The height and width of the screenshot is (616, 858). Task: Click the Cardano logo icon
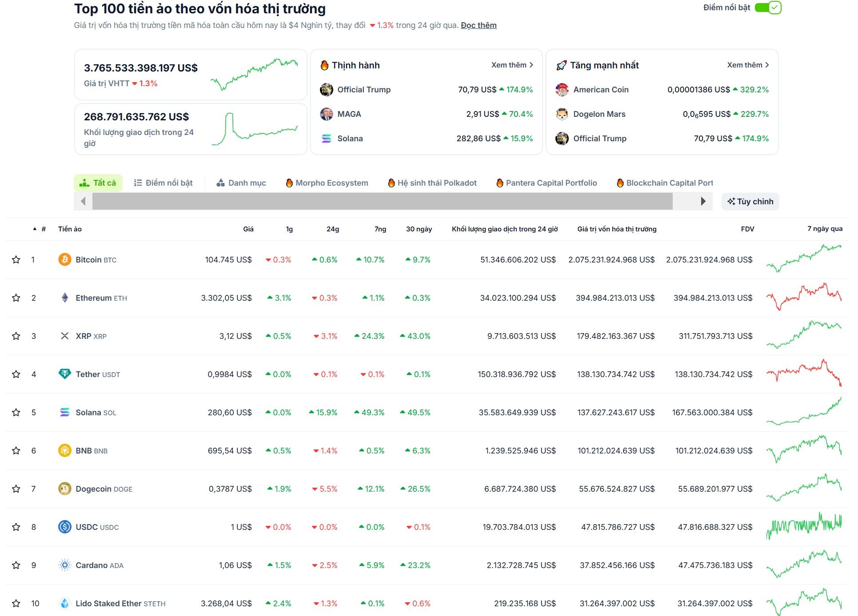click(65, 565)
